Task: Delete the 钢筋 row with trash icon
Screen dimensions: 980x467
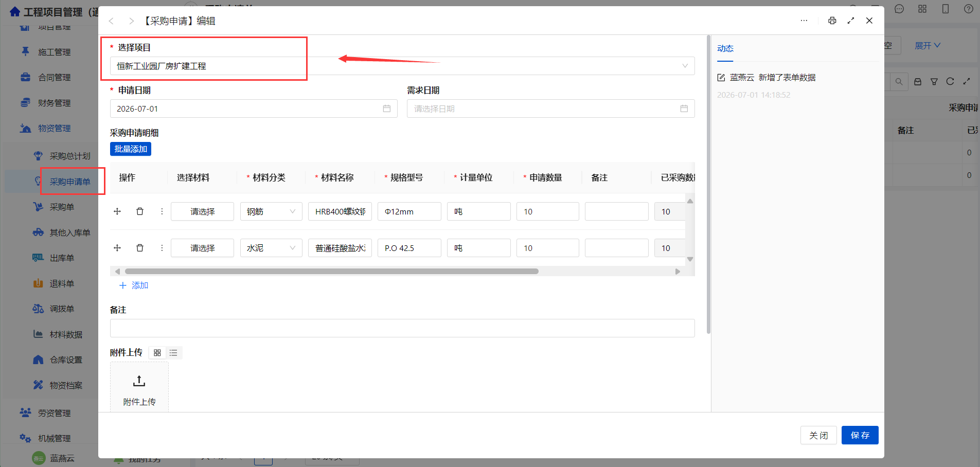Action: pyautogui.click(x=139, y=211)
